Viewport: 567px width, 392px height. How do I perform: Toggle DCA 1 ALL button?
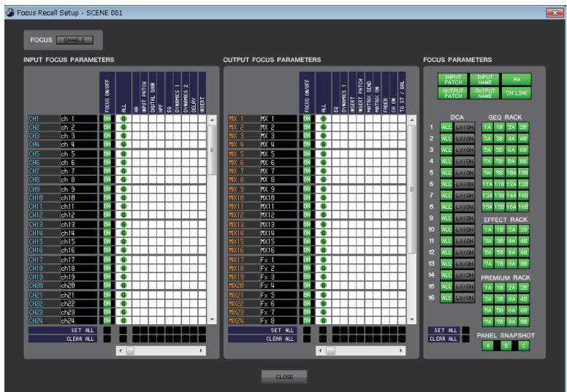pyautogui.click(x=446, y=127)
